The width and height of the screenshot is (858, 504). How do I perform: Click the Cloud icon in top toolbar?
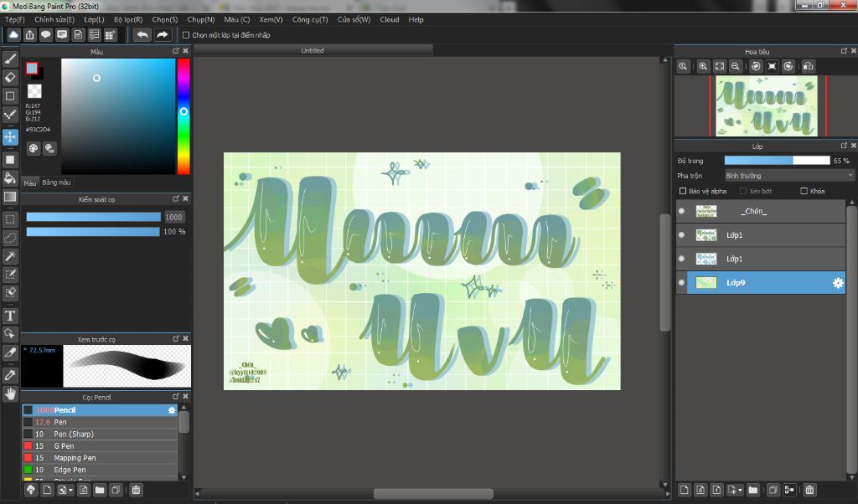(13, 35)
